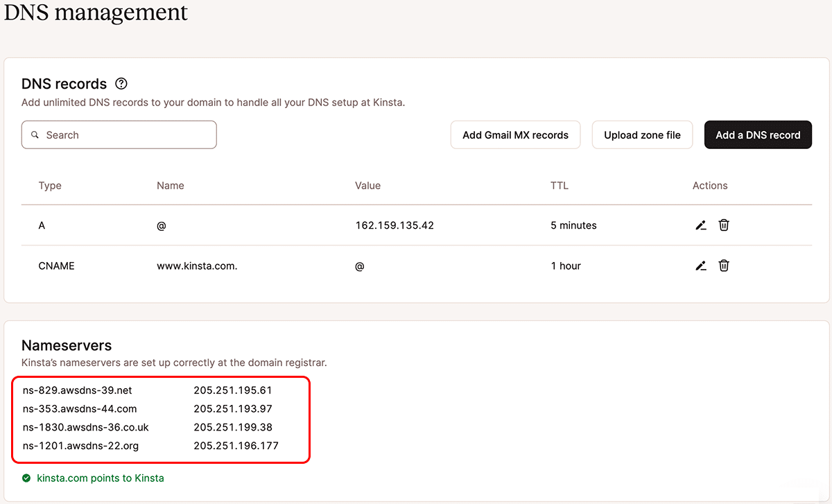
Task: Click nameserver IP 205.251.193.97
Action: (233, 409)
